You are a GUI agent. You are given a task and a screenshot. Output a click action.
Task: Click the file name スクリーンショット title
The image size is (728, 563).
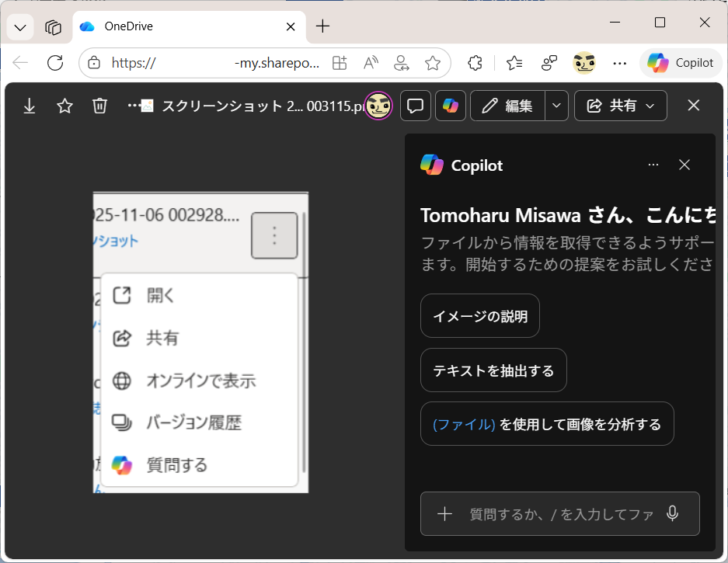click(263, 106)
